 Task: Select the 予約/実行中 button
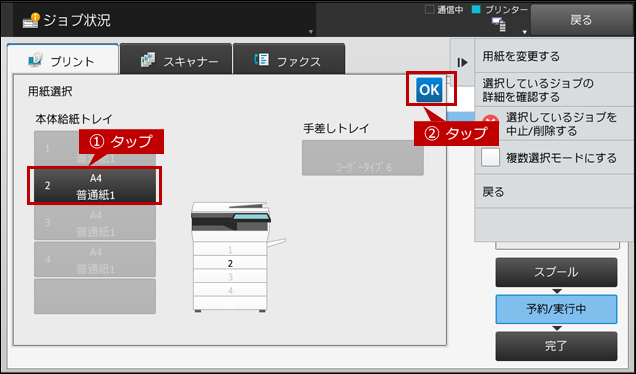point(556,309)
